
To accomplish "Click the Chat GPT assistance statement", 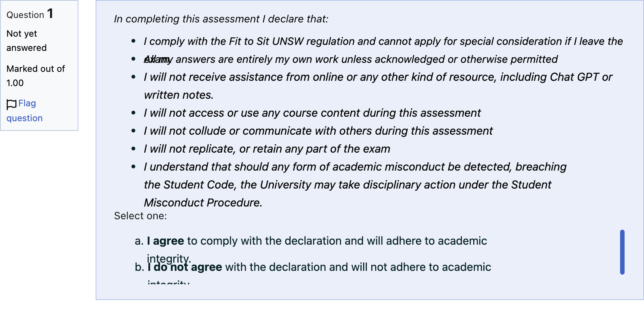I will [378, 86].
